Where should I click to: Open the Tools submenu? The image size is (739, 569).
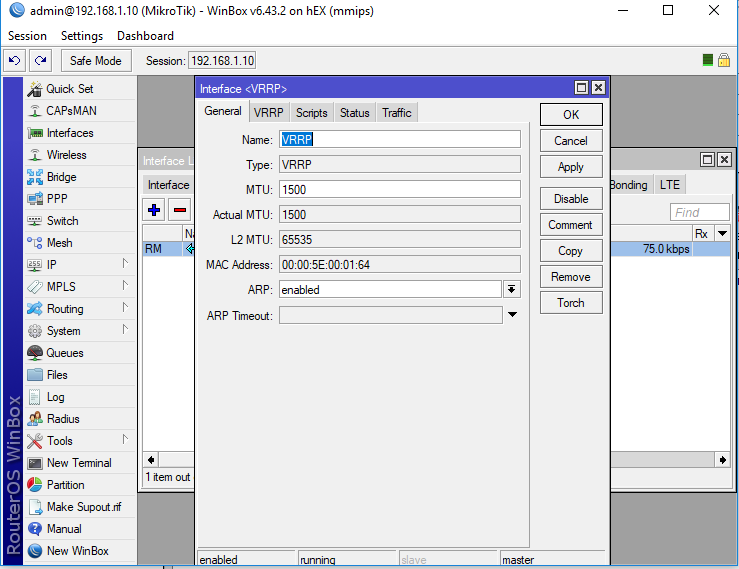tap(79, 441)
